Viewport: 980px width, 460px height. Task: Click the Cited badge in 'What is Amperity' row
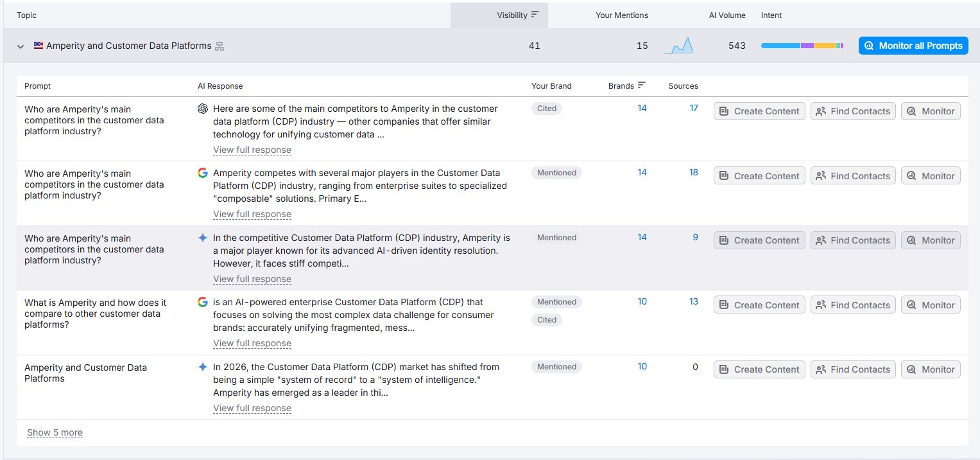[x=547, y=320]
